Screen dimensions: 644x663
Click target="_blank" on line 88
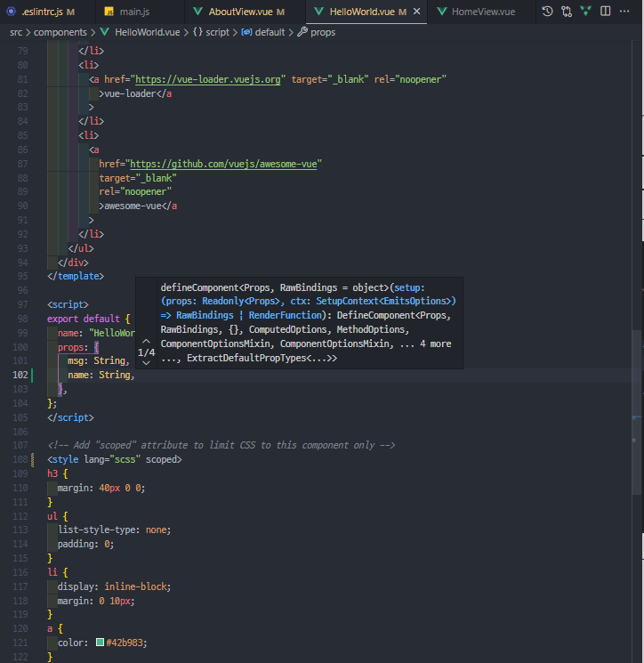click(x=138, y=178)
